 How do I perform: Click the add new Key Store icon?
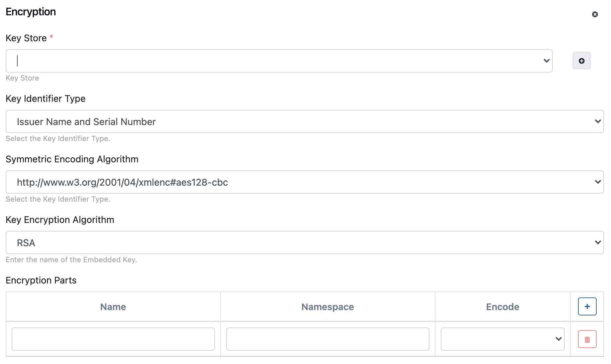581,61
